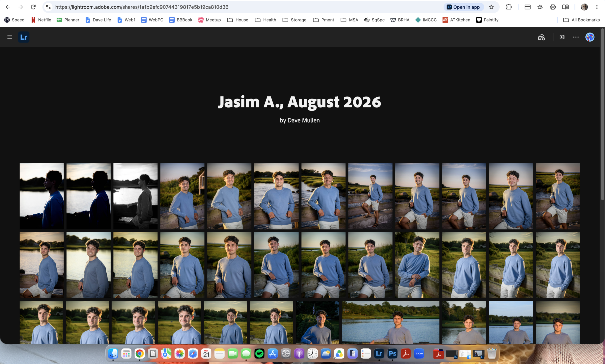Start the slideshow playback icon
605x364 pixels.
(x=562, y=37)
